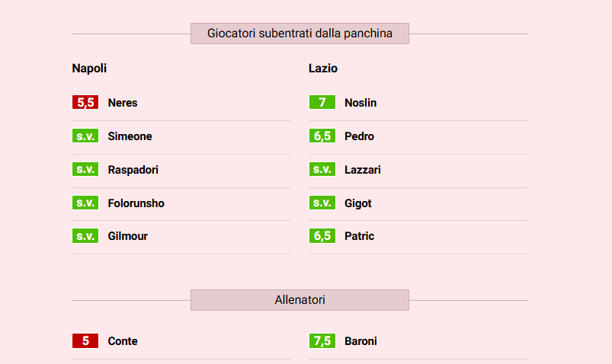Click the "Giocatori subentrati dalla panchina" header
The height and width of the screenshot is (364, 612).
click(x=300, y=34)
